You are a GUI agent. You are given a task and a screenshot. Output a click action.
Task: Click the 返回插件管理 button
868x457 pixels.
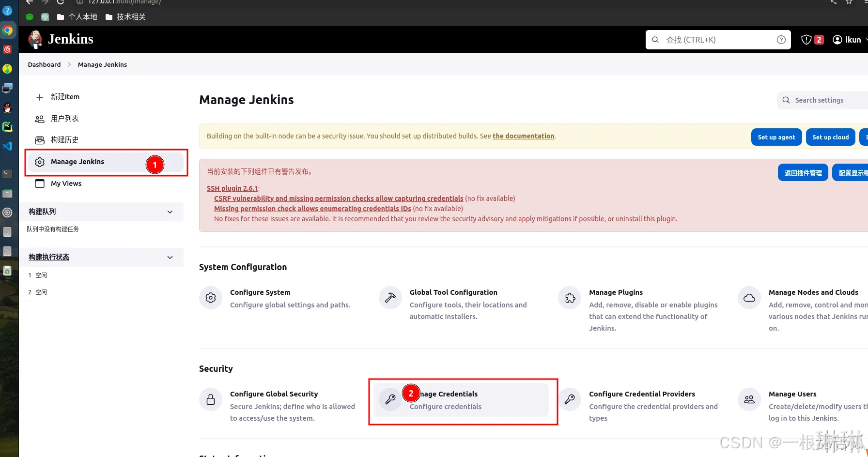point(803,173)
